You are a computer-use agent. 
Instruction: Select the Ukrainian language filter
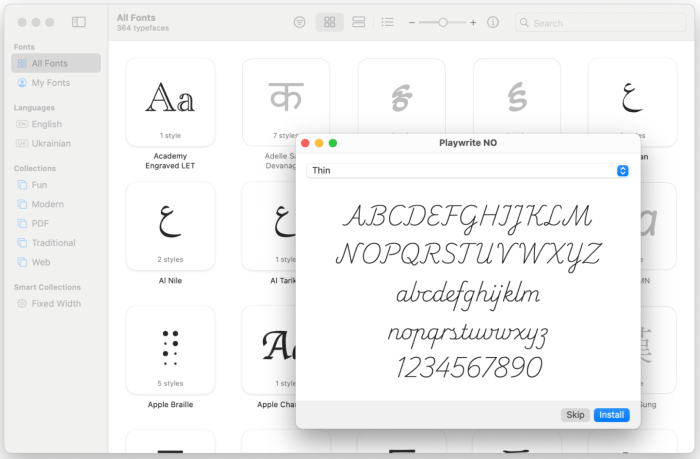[56, 143]
